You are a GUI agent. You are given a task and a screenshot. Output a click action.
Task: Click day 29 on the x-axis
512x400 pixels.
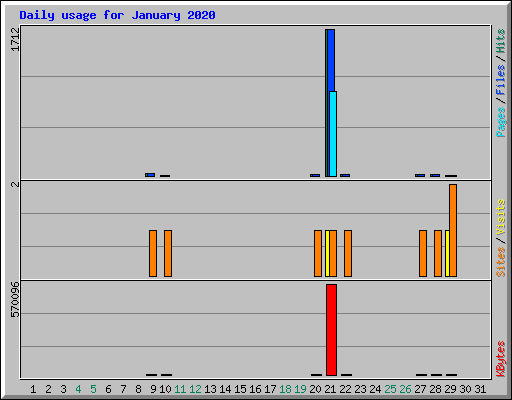(450, 389)
